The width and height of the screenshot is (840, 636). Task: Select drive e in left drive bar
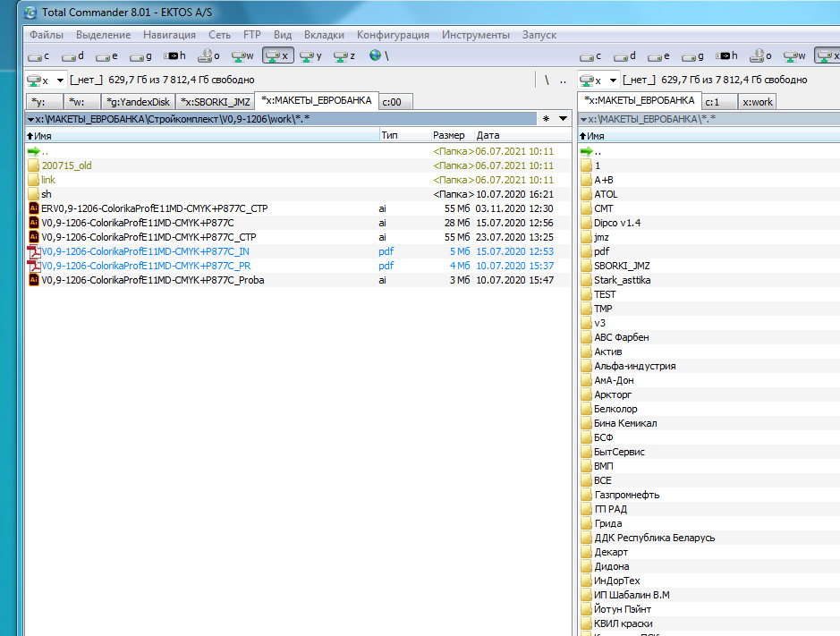coord(106,55)
